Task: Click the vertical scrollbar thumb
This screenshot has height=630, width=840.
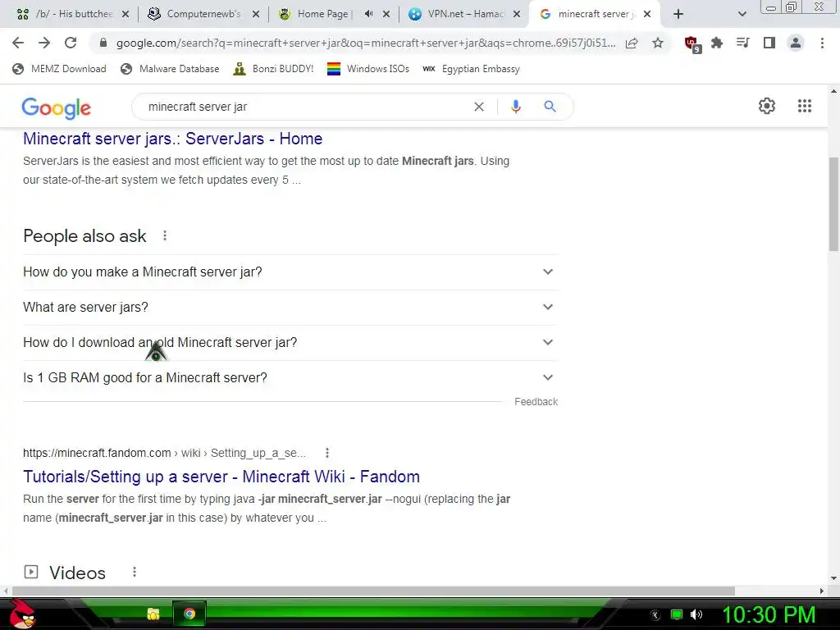Action: click(833, 203)
